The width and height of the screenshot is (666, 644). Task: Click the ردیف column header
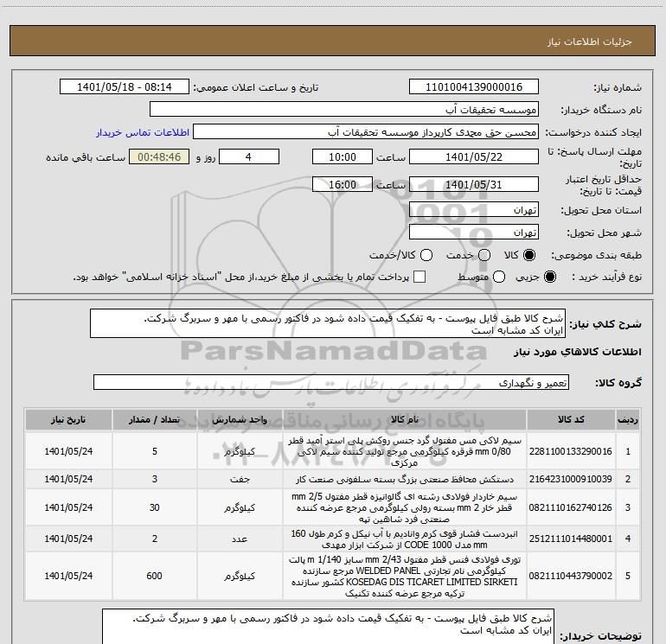point(628,419)
